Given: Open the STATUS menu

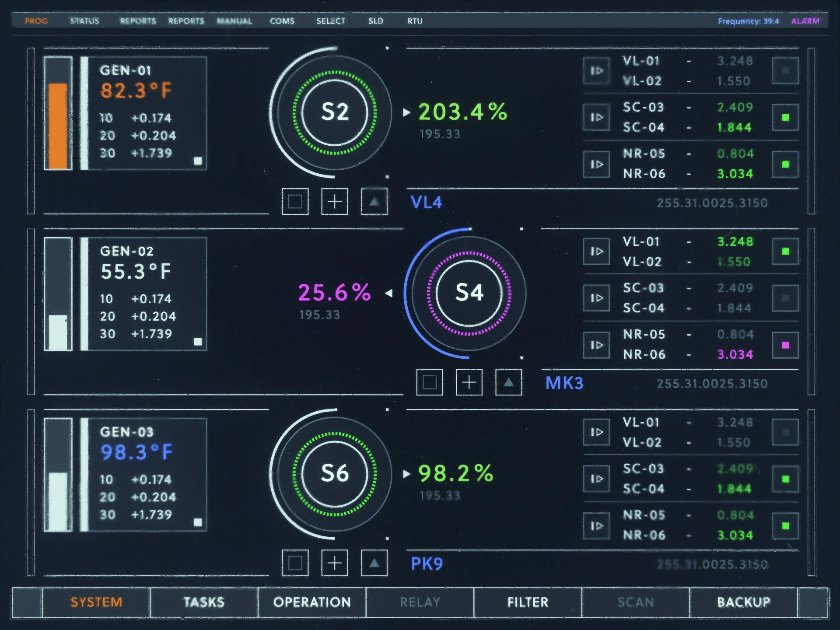Looking at the screenshot, I should point(85,21).
